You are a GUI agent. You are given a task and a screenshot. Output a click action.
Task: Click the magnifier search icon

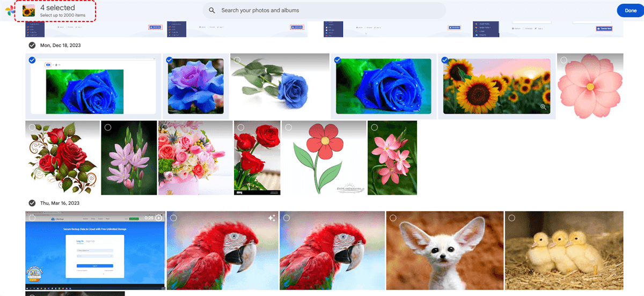[212, 10]
